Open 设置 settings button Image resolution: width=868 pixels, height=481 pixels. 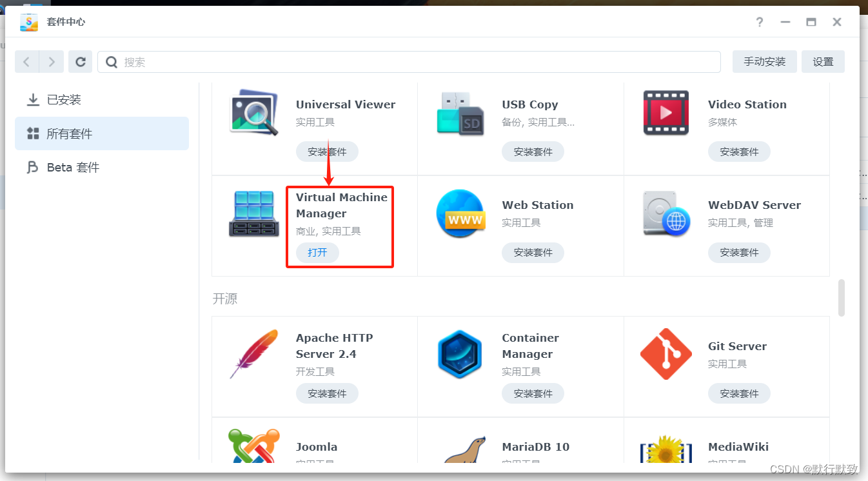tap(823, 62)
